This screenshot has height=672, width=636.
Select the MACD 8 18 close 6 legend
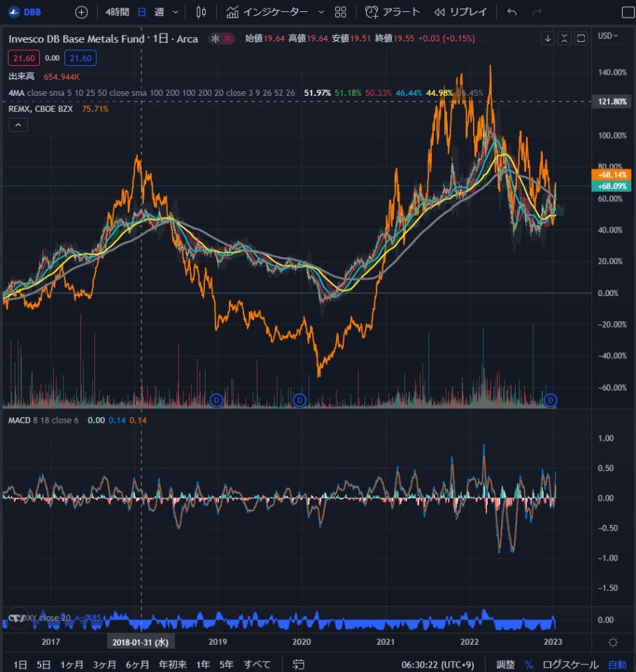tap(43, 421)
